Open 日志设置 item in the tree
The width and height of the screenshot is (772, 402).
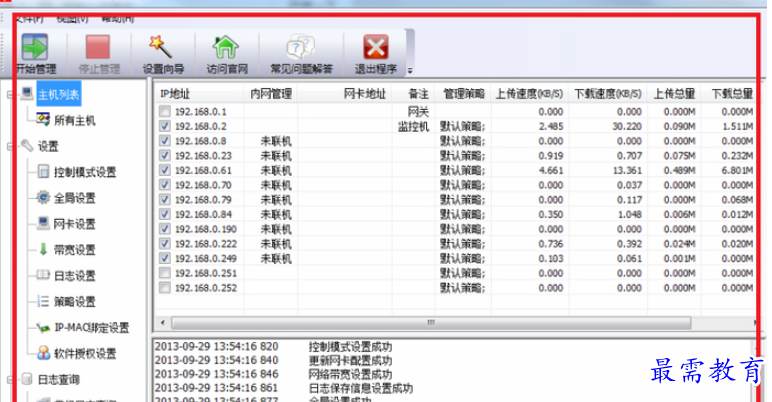click(x=74, y=275)
